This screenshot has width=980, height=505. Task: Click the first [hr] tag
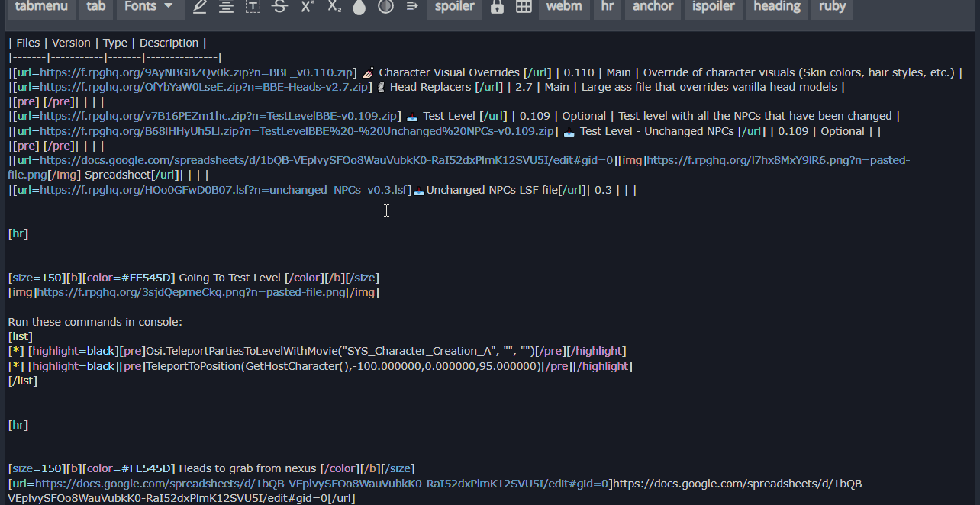[x=18, y=233]
